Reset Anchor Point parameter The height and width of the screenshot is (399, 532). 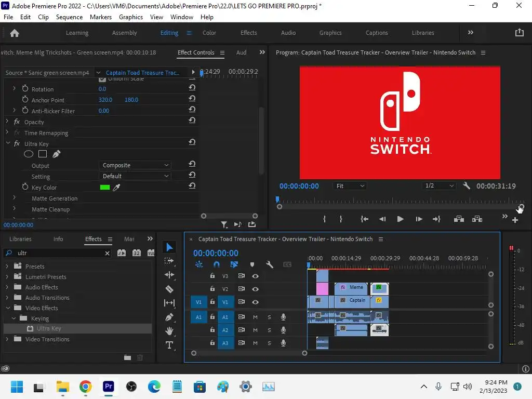(192, 98)
